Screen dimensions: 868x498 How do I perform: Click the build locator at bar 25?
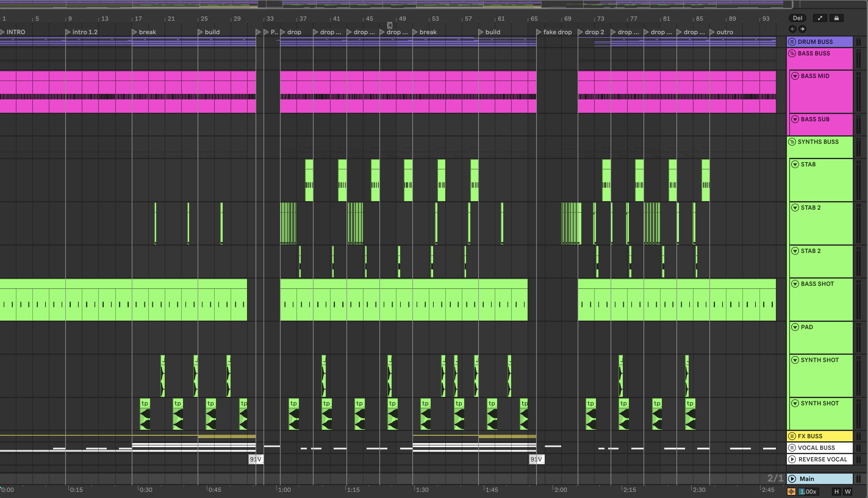[209, 32]
